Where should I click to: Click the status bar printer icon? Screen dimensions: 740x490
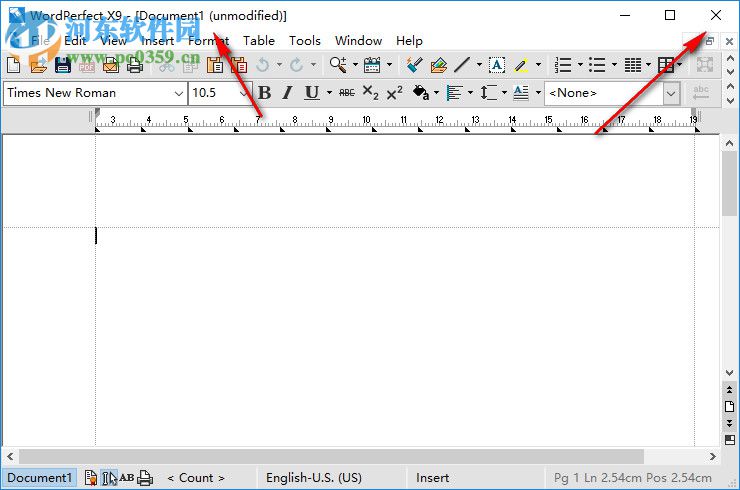(x=145, y=478)
